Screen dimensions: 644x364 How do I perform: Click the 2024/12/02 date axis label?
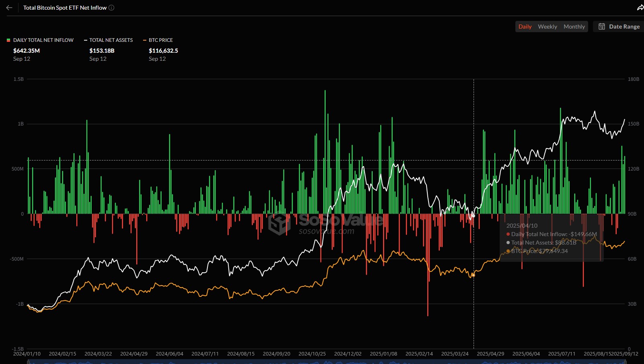coord(348,354)
